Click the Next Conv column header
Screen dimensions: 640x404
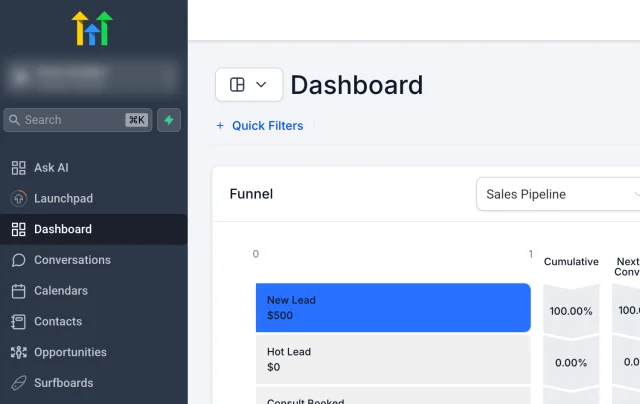pyautogui.click(x=627, y=266)
